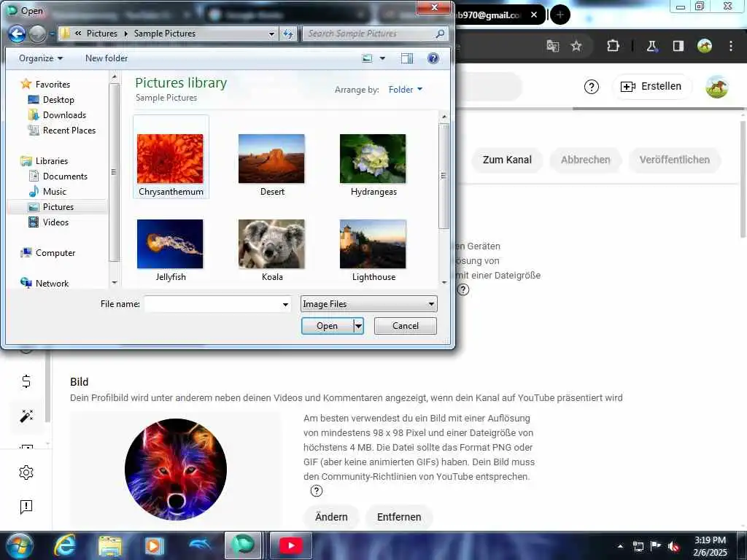
Task: Open the view options dropdown arrow
Action: 382,58
